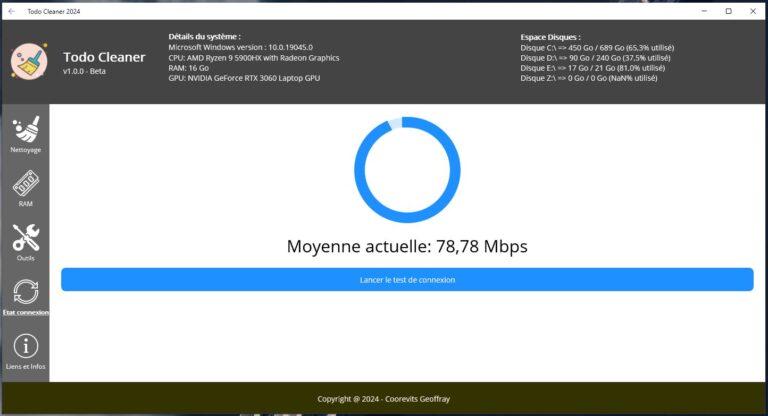This screenshot has height=416, width=768.
Task: Click the Disque C:\ usage line
Action: pyautogui.click(x=597, y=48)
